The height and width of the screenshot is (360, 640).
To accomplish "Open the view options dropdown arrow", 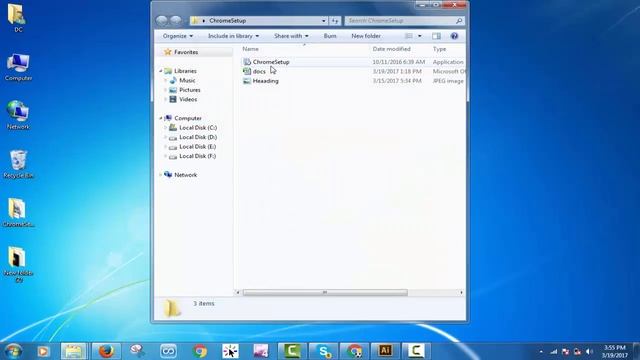I will coord(419,36).
